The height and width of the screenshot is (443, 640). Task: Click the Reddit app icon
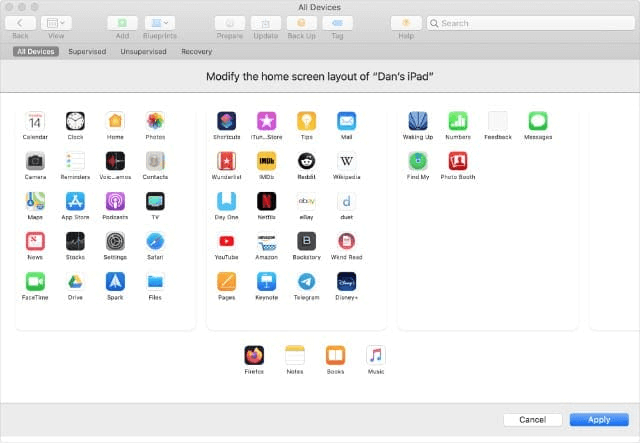pos(306,160)
